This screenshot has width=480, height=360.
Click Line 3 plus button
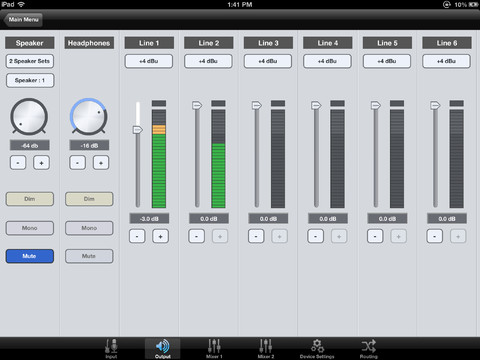click(x=279, y=236)
